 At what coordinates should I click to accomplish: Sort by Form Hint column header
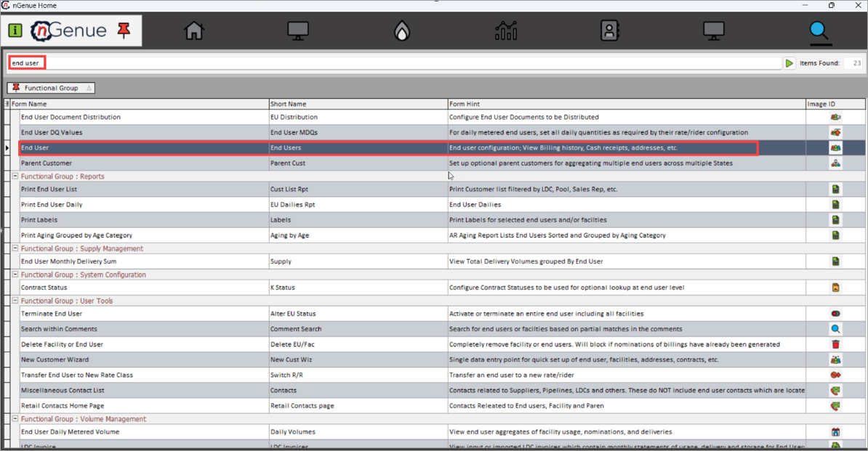(627, 104)
